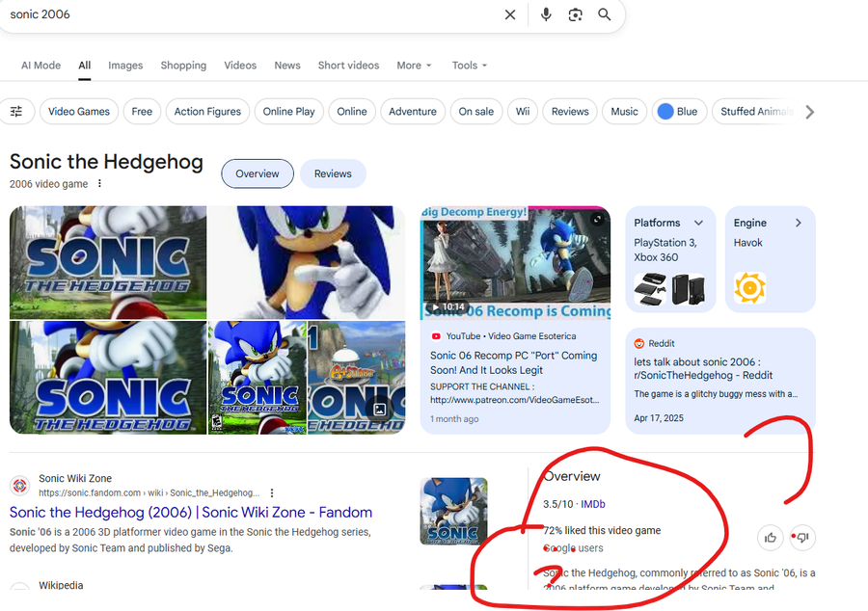868x611 pixels.
Task: Click the Wikipedia result source name
Action: click(61, 585)
